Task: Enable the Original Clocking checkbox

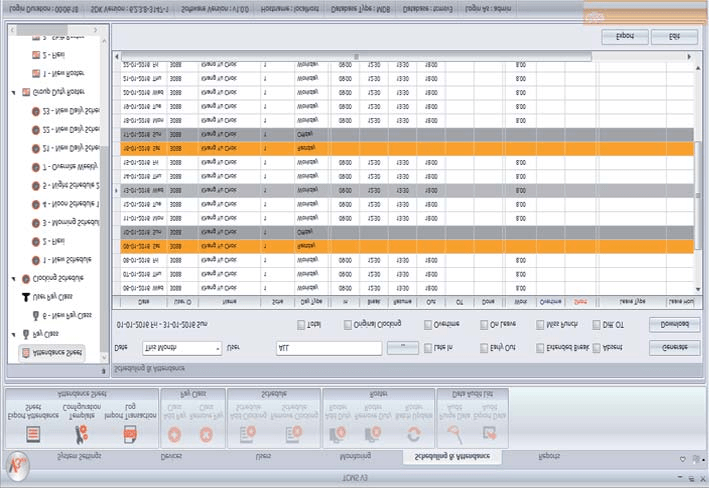Action: click(x=347, y=324)
